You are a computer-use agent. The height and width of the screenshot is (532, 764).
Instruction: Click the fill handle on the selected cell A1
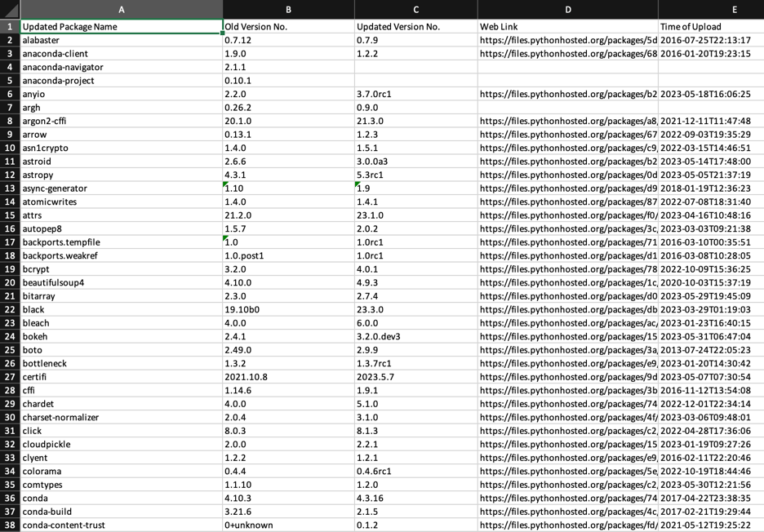[x=222, y=33]
